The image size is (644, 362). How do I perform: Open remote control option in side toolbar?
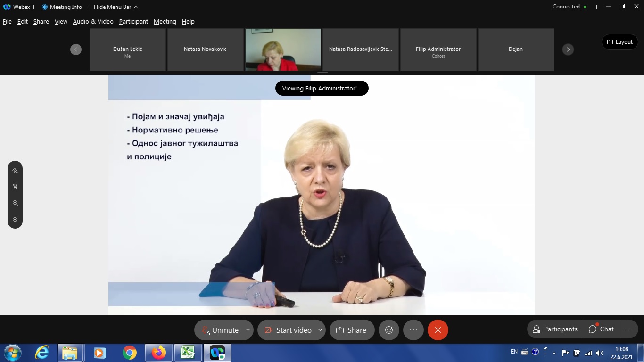click(15, 187)
